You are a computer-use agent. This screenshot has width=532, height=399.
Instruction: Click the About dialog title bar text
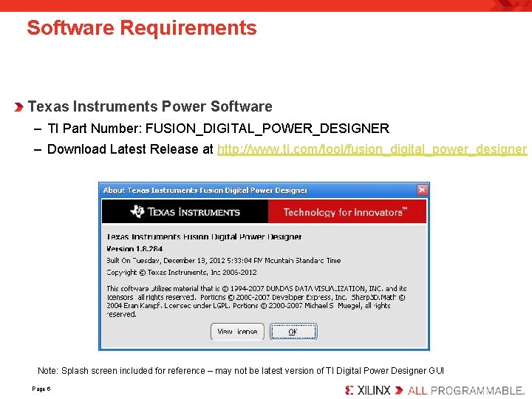pyautogui.click(x=205, y=191)
